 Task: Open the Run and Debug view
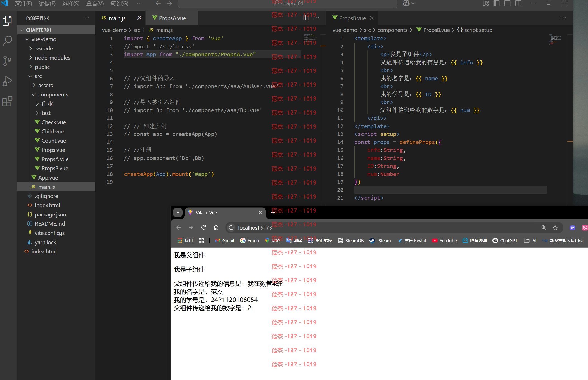[x=7, y=81]
